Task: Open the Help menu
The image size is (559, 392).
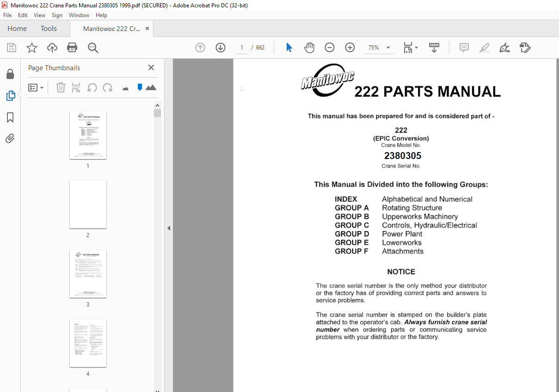Action: click(x=101, y=15)
